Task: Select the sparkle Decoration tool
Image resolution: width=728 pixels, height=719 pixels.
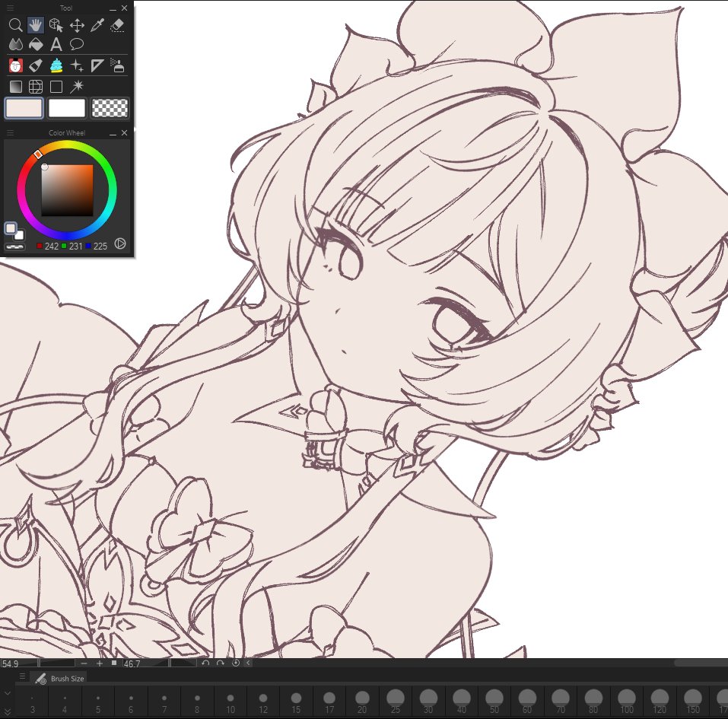Action: click(77, 65)
